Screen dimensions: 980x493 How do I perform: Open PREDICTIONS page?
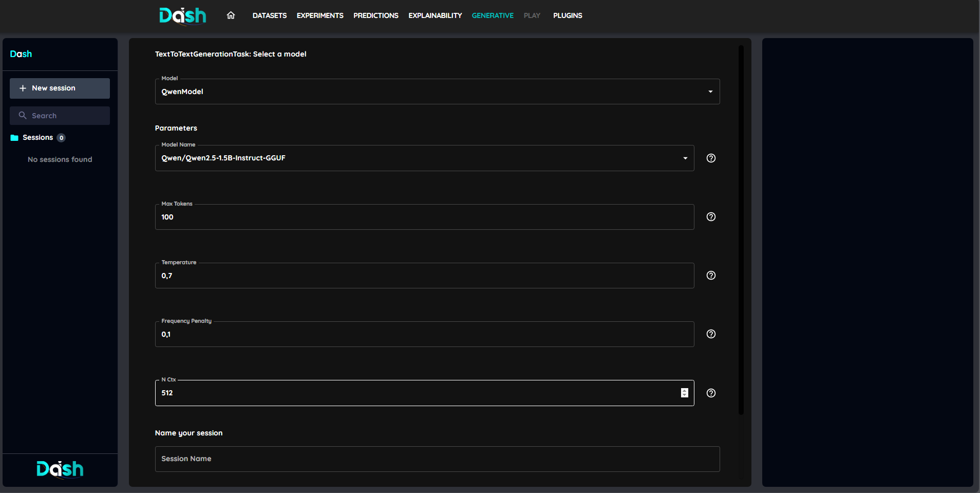[376, 15]
